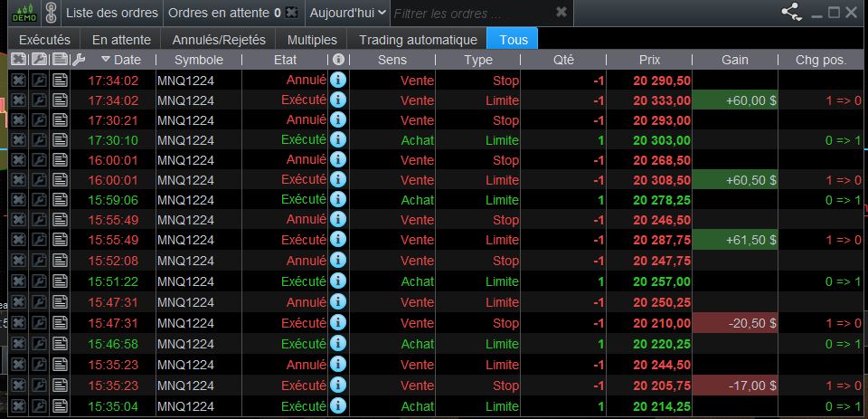Viewport: 868px width, 419px height.
Task: Switch to the En attente tab
Action: point(121,40)
